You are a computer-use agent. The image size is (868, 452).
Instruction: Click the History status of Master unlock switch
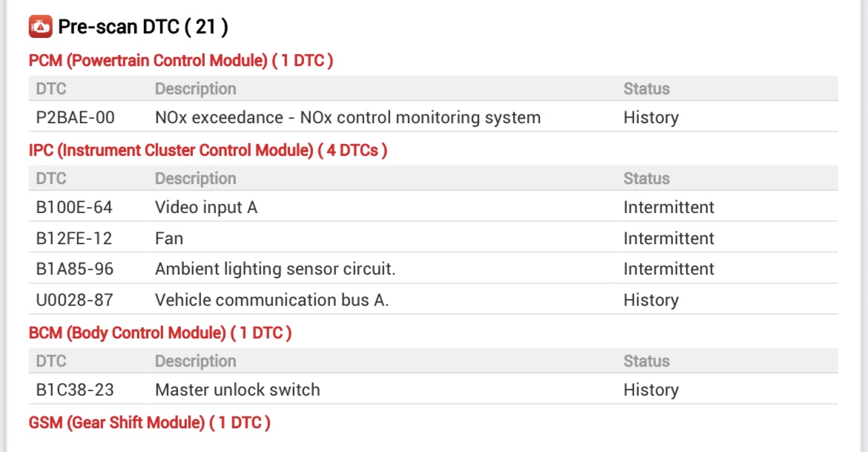(651, 390)
